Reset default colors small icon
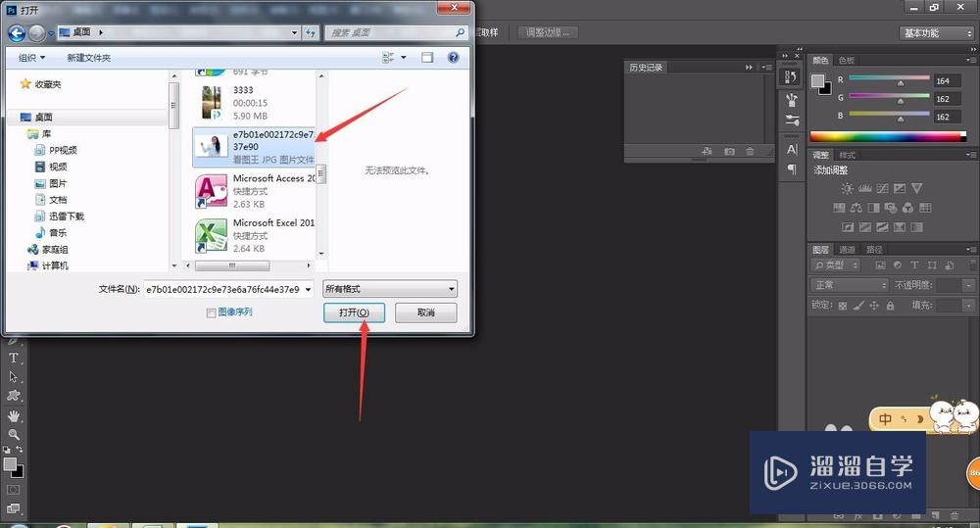This screenshot has width=980, height=528. pyautogui.click(x=6, y=450)
